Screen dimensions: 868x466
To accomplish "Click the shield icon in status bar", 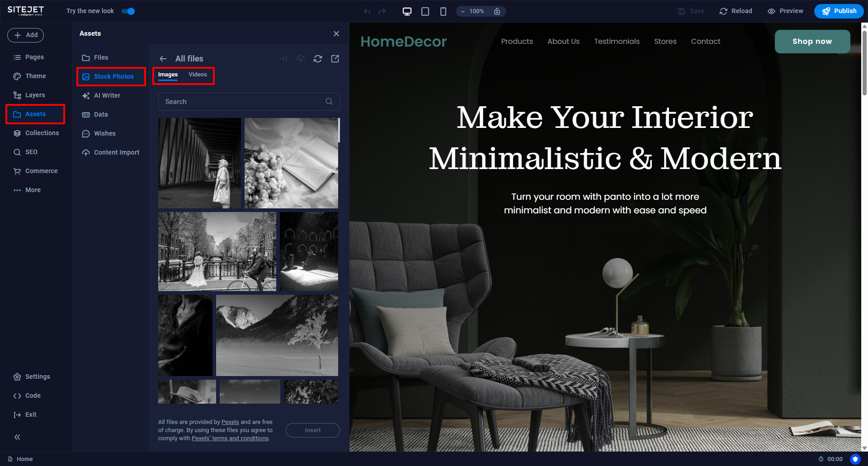I will [855, 459].
